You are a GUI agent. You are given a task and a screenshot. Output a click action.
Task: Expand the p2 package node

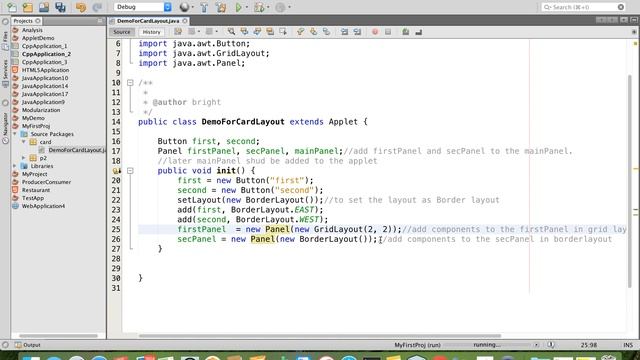click(24, 158)
